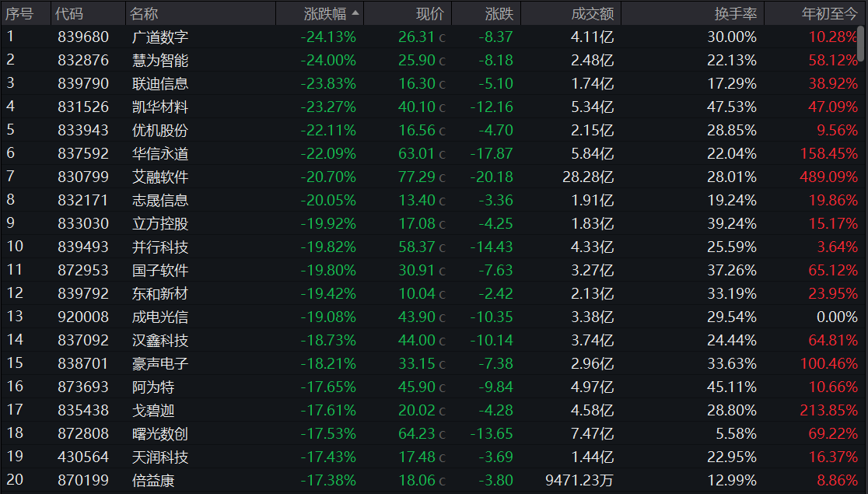The image size is (868, 494).
Task: Select stock 天润科技
Action: pos(160,457)
